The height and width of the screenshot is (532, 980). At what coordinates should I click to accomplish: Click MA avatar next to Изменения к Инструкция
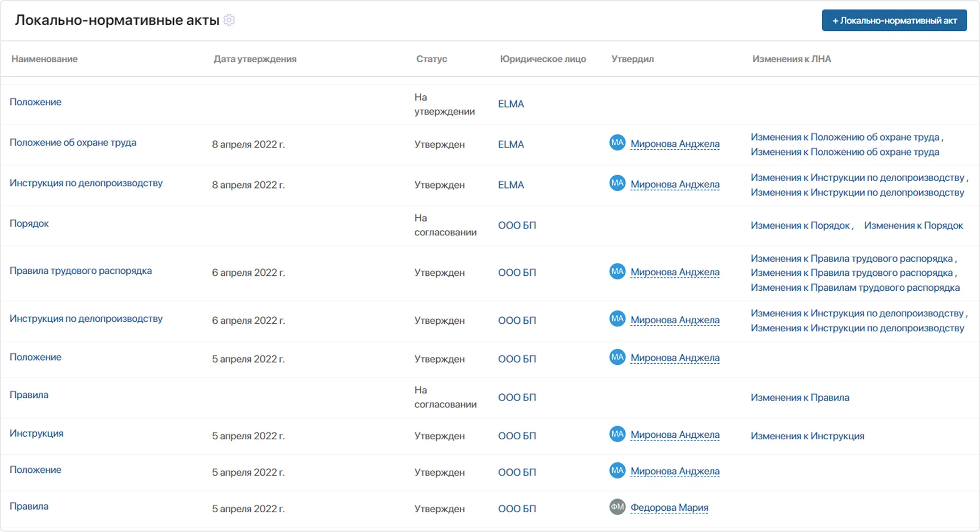pos(617,435)
